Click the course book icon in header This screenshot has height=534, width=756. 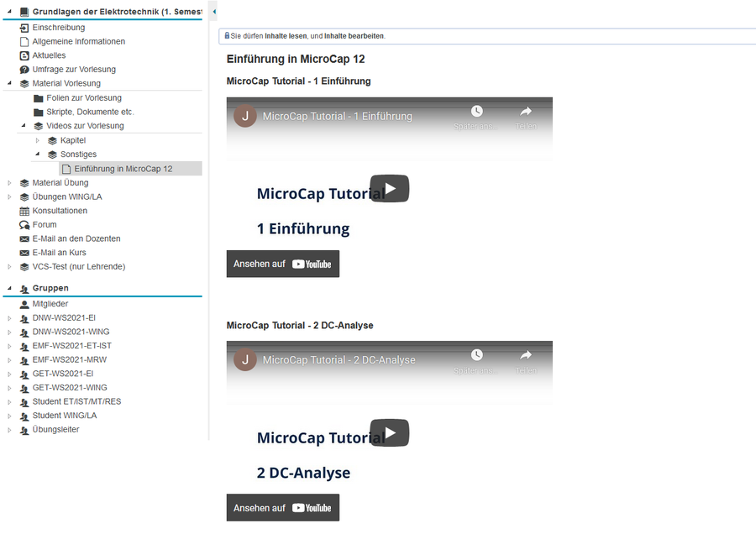[24, 12]
